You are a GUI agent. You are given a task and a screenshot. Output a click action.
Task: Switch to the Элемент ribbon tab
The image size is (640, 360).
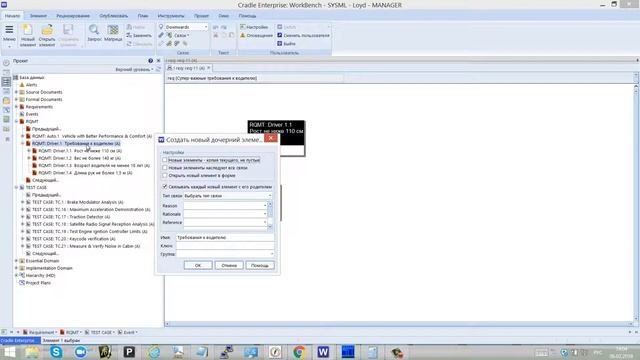tap(38, 16)
